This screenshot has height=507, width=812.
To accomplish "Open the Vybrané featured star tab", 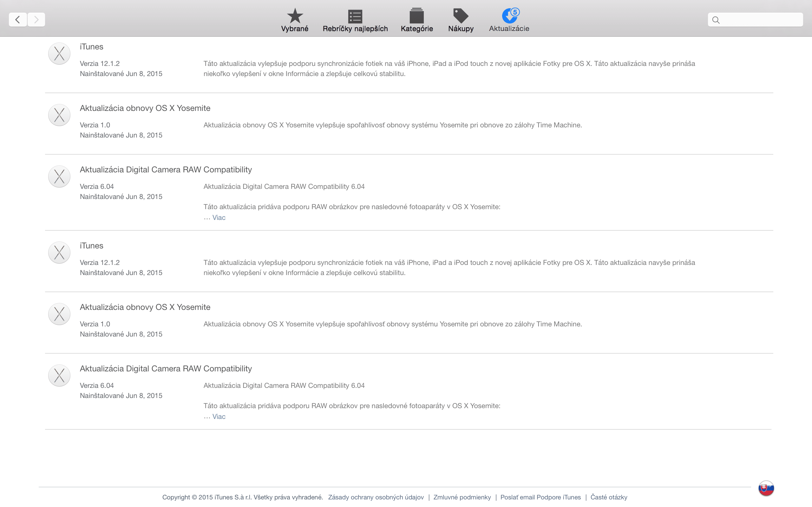I will tap(295, 20).
